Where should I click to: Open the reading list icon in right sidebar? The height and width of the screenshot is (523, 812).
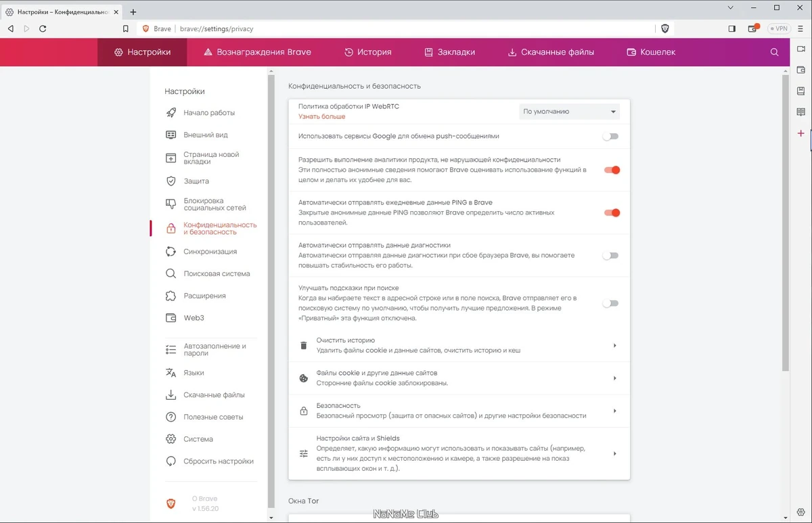pyautogui.click(x=801, y=112)
